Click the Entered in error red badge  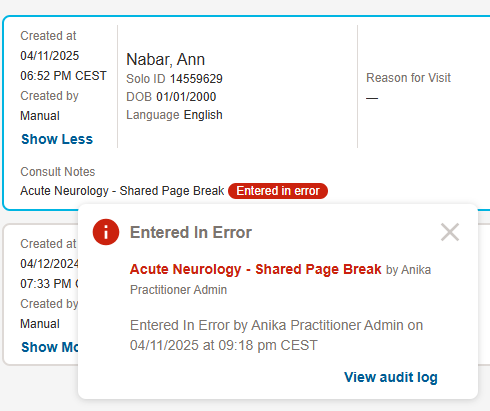(x=278, y=191)
